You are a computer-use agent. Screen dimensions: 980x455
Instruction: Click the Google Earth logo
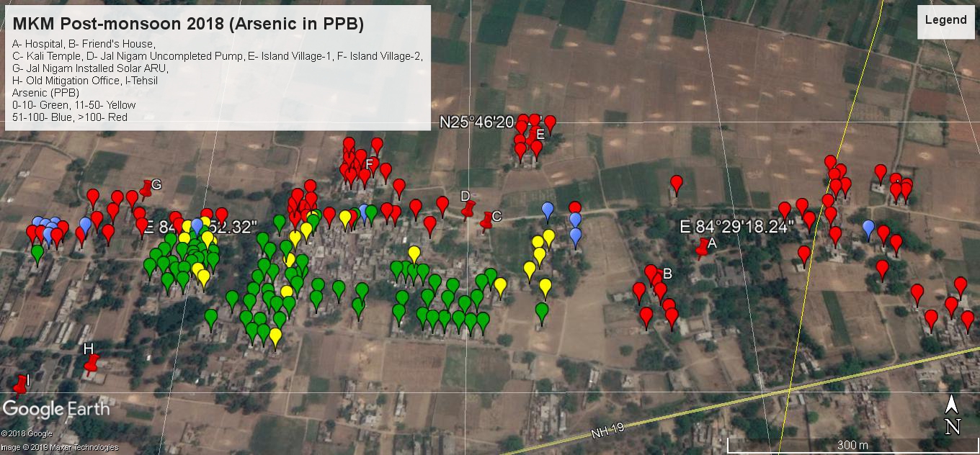pyautogui.click(x=56, y=410)
